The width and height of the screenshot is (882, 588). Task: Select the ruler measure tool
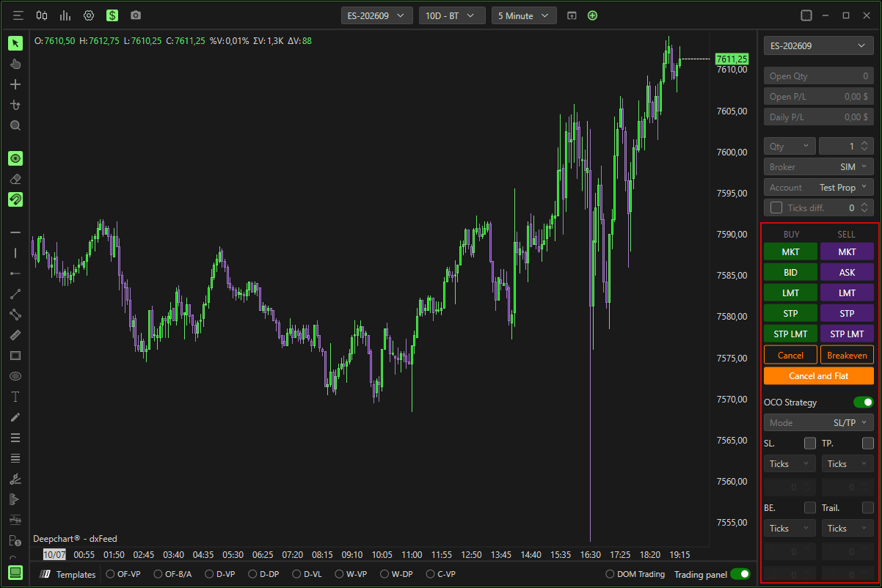(15, 335)
